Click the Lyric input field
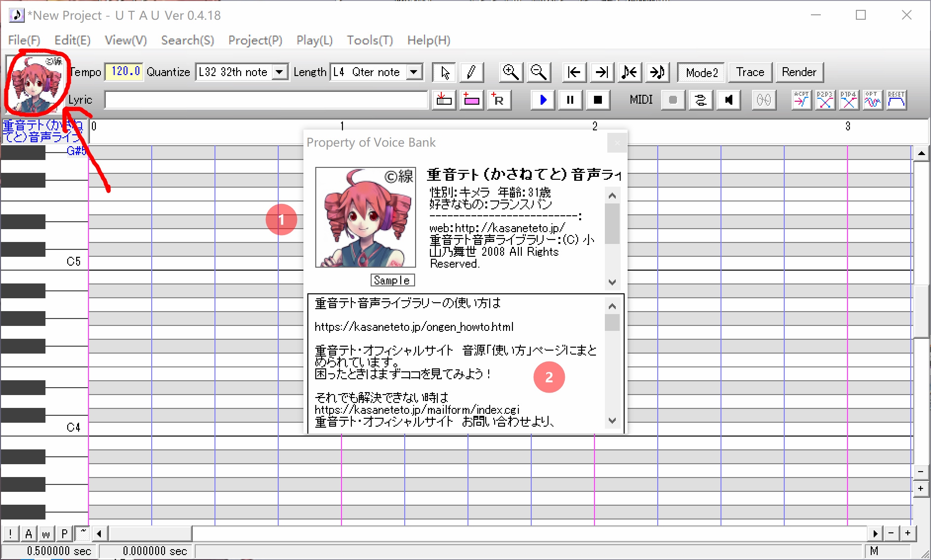931x560 pixels. (266, 100)
